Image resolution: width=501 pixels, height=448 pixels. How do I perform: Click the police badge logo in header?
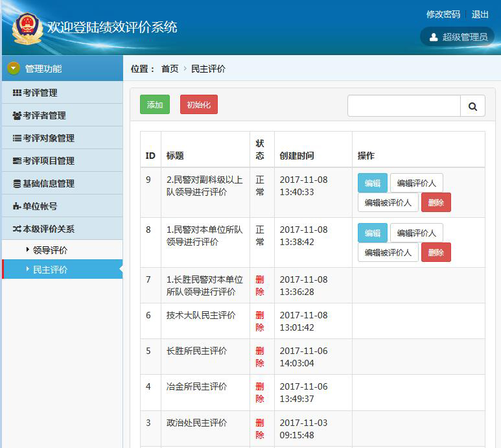click(27, 28)
